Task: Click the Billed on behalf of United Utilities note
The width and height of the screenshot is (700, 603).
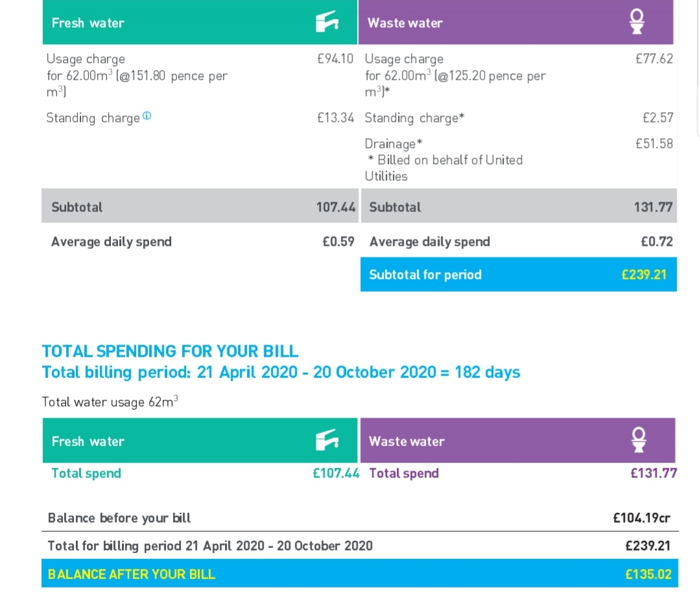Action: (445, 167)
